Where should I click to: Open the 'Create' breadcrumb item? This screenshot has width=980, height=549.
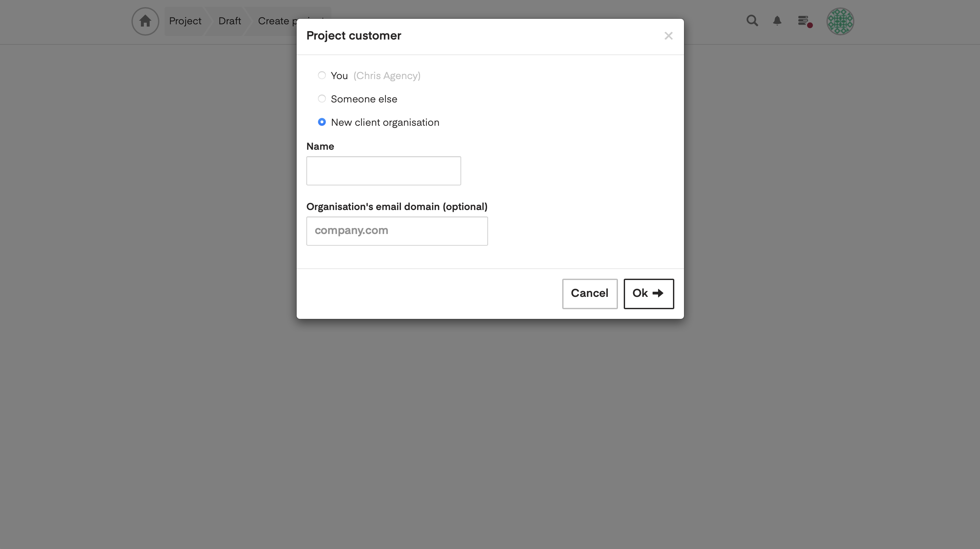274,21
